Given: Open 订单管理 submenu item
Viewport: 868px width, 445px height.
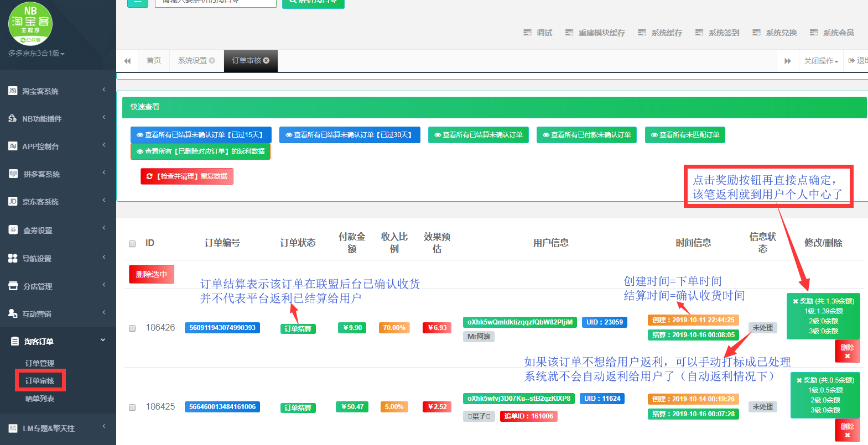Looking at the screenshot, I should click(x=40, y=363).
